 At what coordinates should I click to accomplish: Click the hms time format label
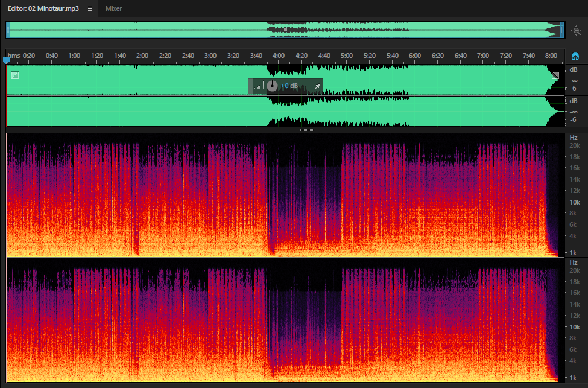tap(13, 56)
